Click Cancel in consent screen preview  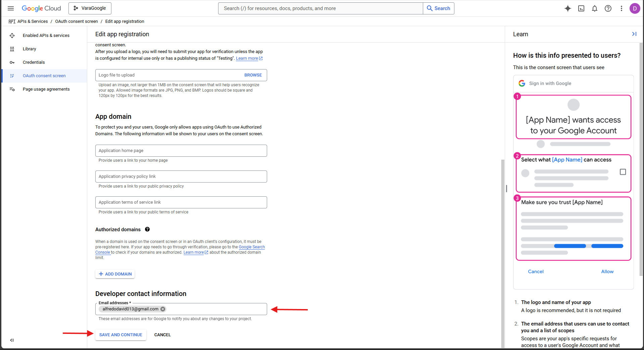pyautogui.click(x=536, y=271)
